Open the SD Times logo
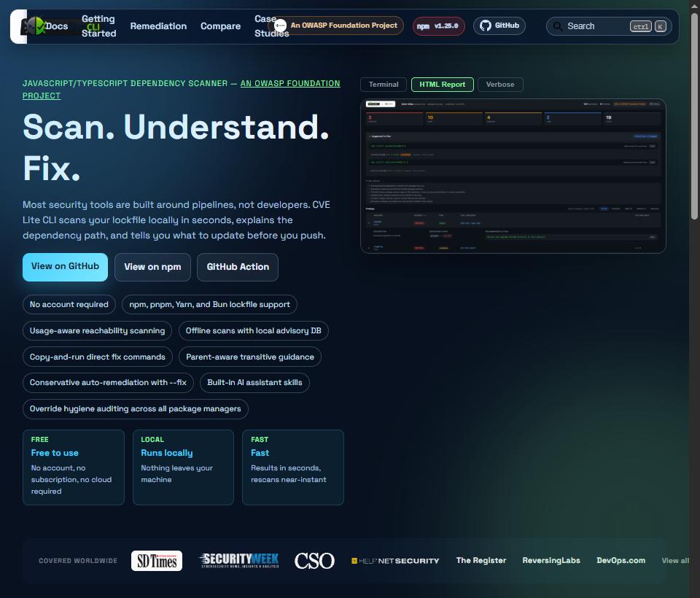700x598 pixels. pos(157,561)
